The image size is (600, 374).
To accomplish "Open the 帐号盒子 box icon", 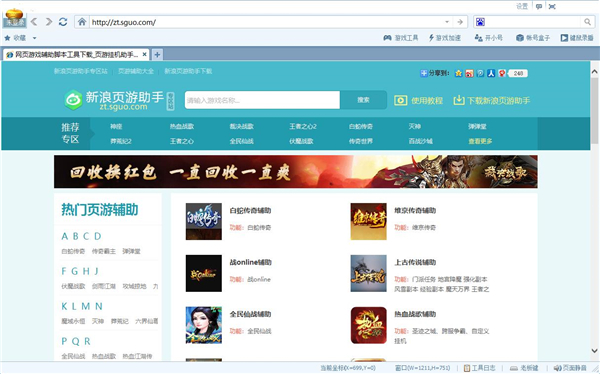I will coord(520,38).
